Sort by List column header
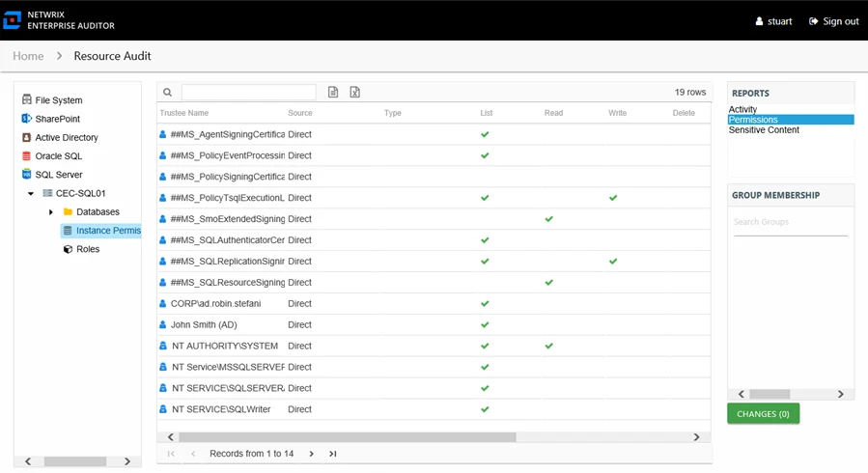Image resolution: width=868 pixels, height=473 pixels. (487, 113)
